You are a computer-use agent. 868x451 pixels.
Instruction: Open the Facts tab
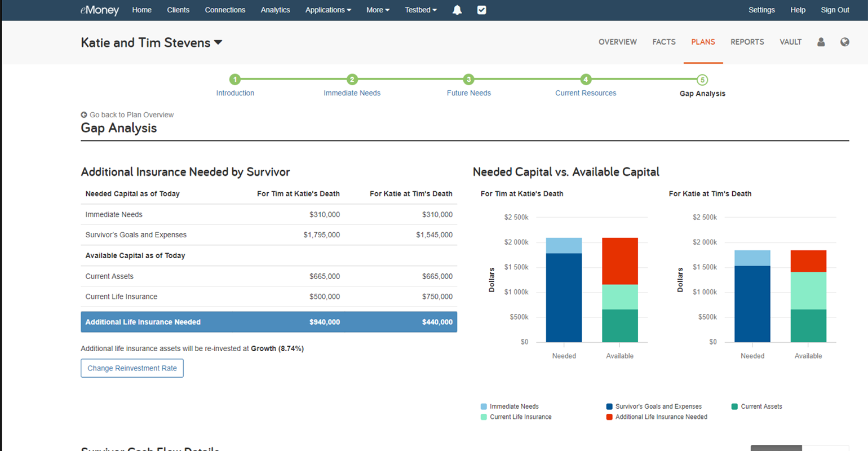663,42
